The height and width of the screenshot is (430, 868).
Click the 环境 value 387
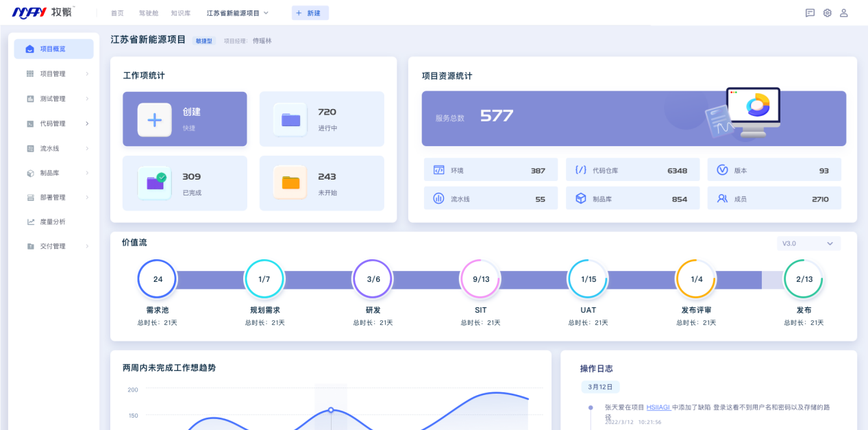click(538, 171)
